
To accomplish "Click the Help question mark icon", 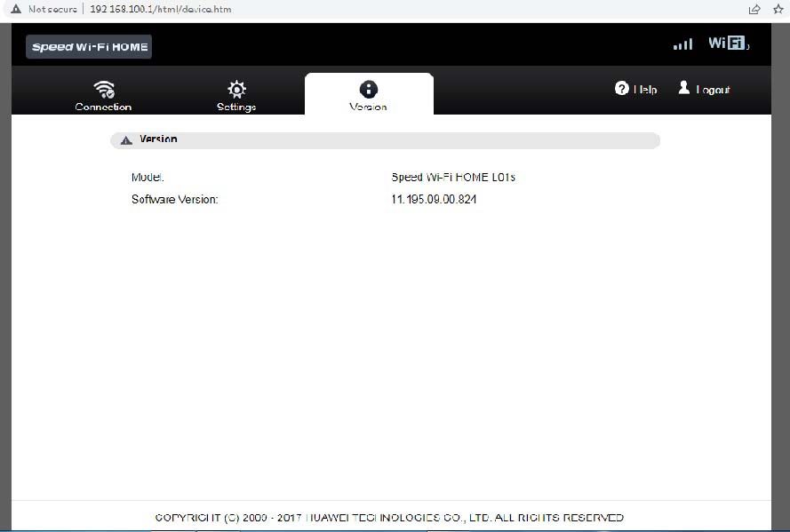I will pyautogui.click(x=622, y=89).
